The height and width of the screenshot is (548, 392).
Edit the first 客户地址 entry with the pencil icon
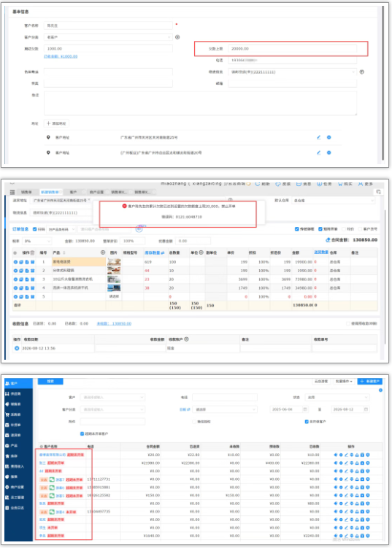point(318,137)
